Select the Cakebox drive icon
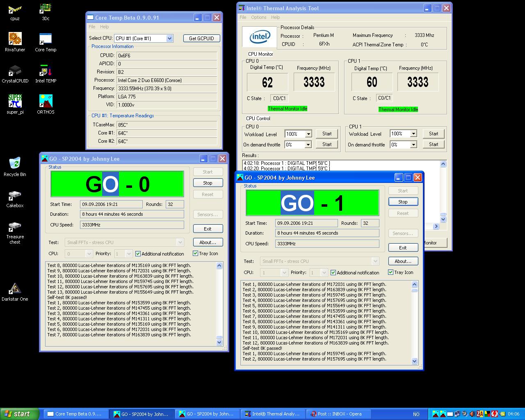525x420 pixels. coord(15,199)
